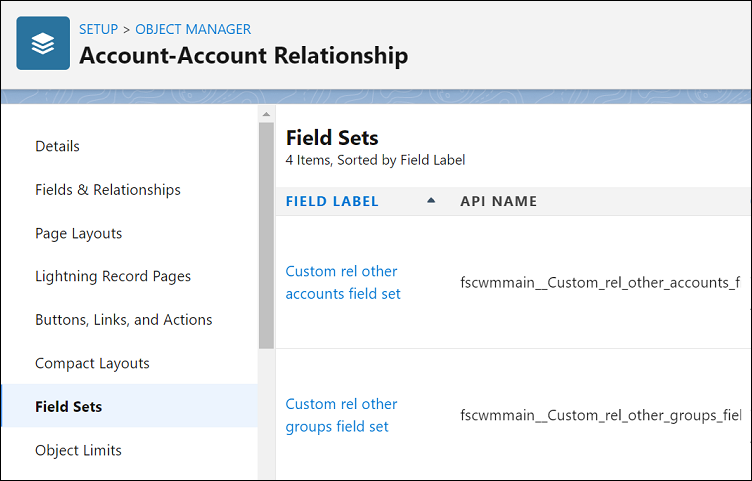Open Custom rel other groups field set
The image size is (752, 481).
click(341, 415)
